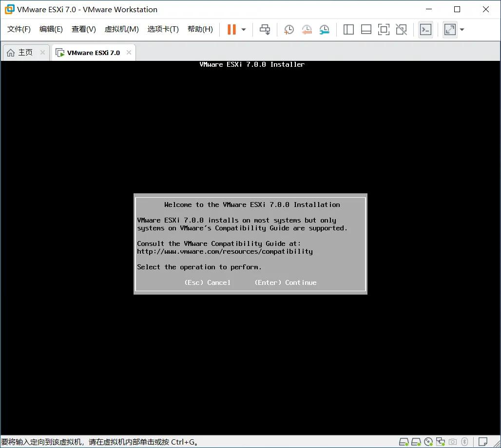Screen dimensions: 501x448
Task: Open the 帮助(H) menu
Action: 199,29
